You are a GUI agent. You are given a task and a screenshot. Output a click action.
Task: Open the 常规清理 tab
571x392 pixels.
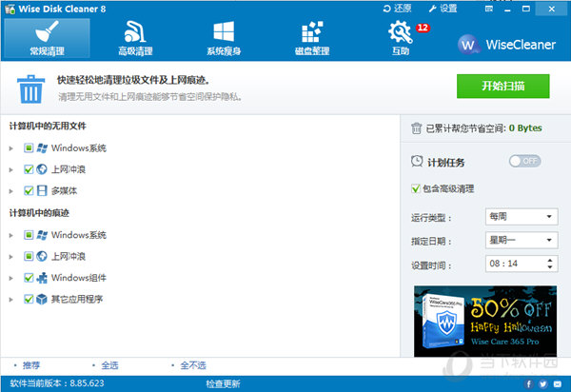click(47, 37)
